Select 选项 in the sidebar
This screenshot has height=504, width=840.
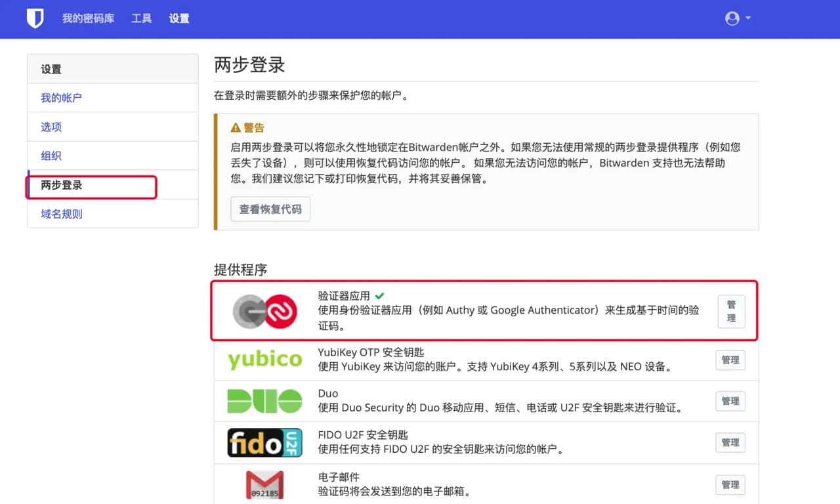[51, 127]
